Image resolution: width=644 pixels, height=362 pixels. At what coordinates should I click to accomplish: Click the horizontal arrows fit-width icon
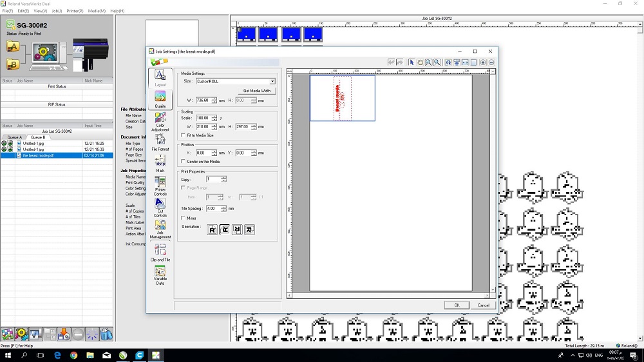(x=466, y=62)
